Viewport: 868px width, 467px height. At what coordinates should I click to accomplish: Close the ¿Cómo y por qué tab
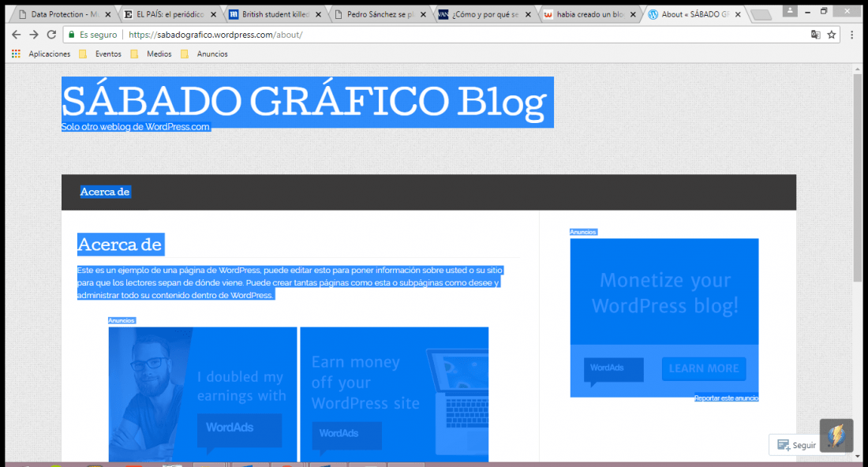528,14
